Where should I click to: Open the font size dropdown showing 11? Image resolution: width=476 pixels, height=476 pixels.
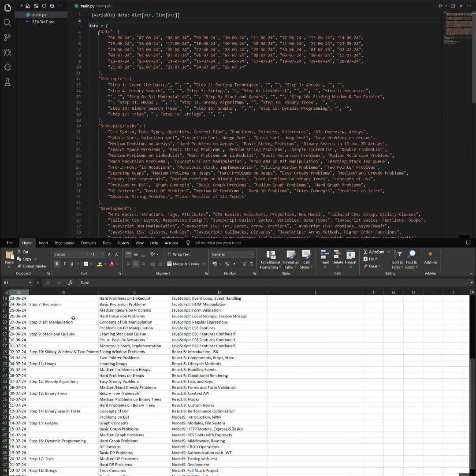(x=103, y=254)
